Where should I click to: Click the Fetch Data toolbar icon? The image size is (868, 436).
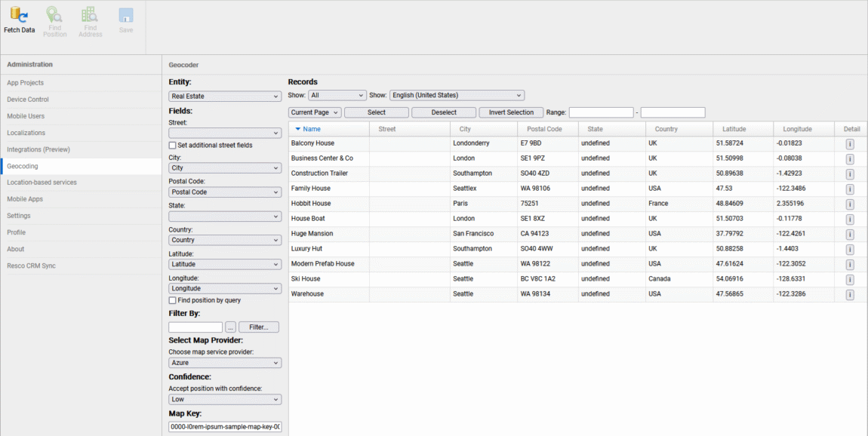(19, 19)
